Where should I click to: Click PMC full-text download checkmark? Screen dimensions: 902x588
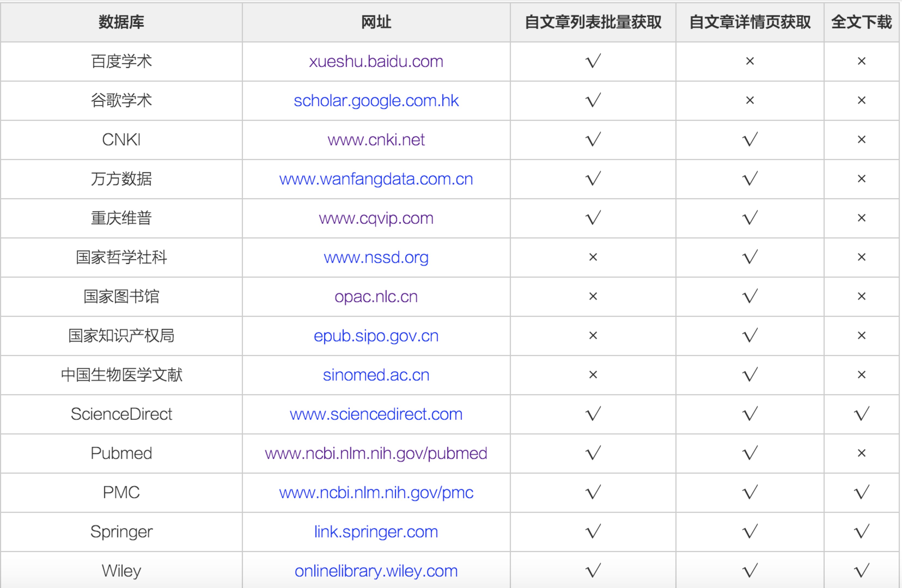point(861,492)
